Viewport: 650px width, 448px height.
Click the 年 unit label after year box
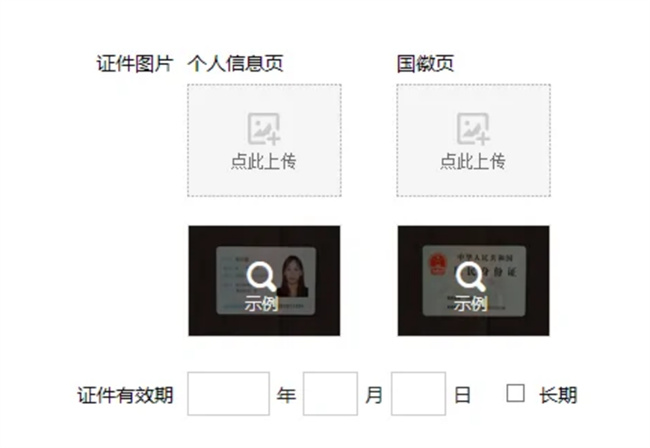coord(286,395)
